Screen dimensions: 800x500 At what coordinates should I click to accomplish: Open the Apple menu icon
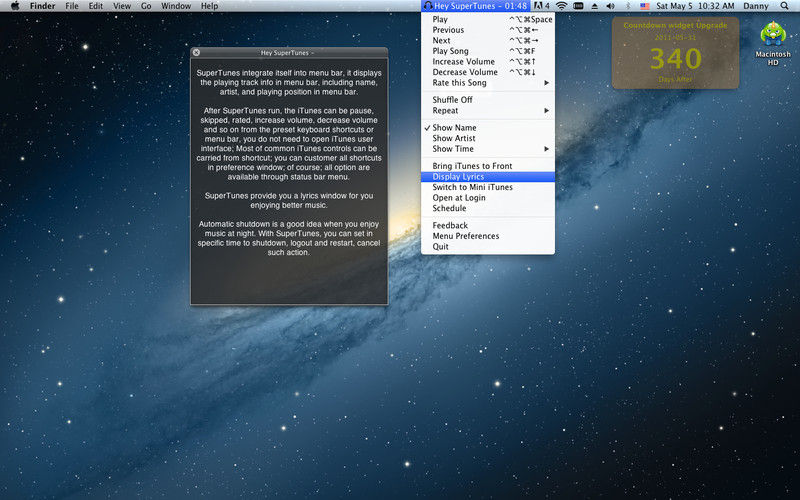[x=15, y=6]
